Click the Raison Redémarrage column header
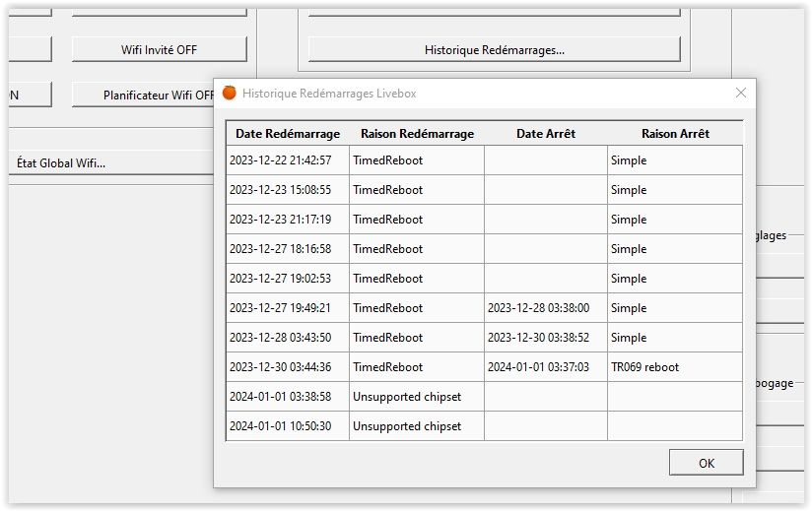This screenshot has height=511, width=812. [417, 134]
